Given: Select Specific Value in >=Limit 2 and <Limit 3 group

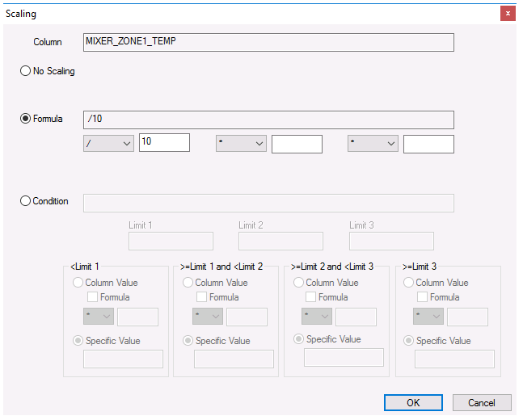Looking at the screenshot, I should click(298, 339).
